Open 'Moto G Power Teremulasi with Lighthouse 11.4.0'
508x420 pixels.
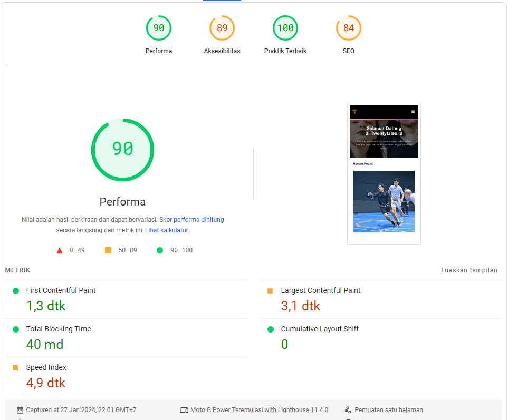point(259,409)
